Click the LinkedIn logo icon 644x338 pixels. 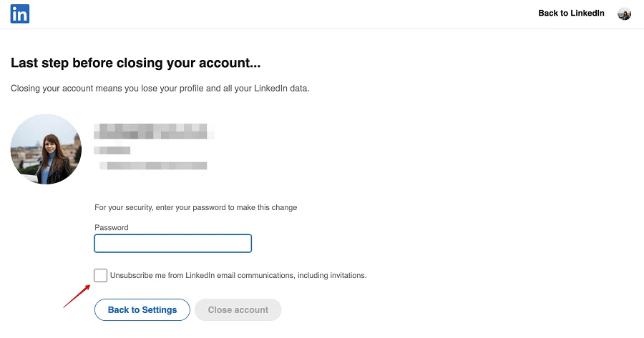pos(19,14)
